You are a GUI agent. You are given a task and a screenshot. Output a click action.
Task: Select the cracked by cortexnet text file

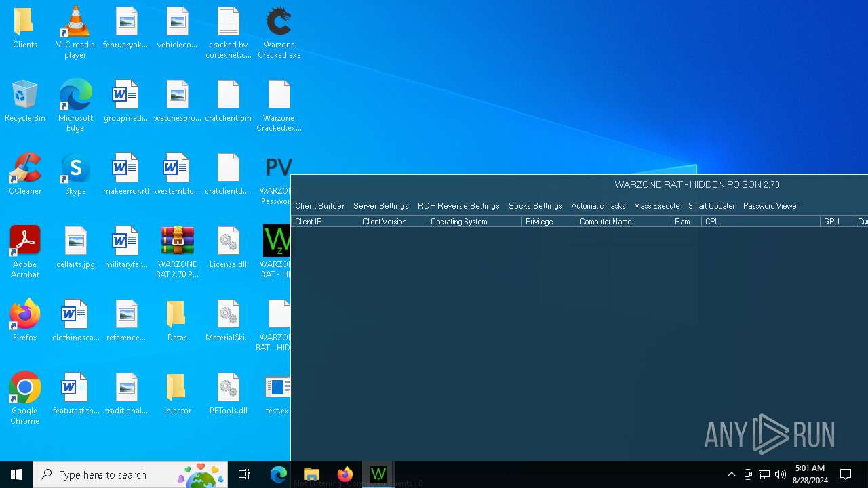click(228, 33)
